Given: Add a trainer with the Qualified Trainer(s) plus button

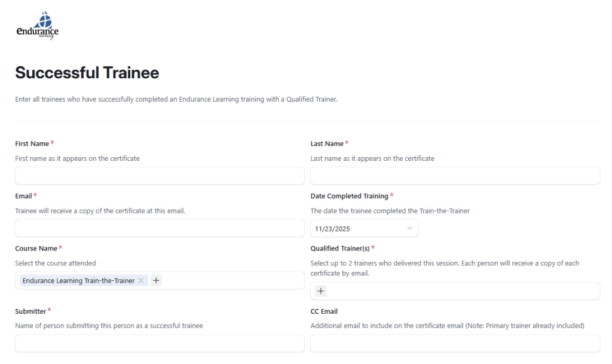Looking at the screenshot, I should (321, 291).
